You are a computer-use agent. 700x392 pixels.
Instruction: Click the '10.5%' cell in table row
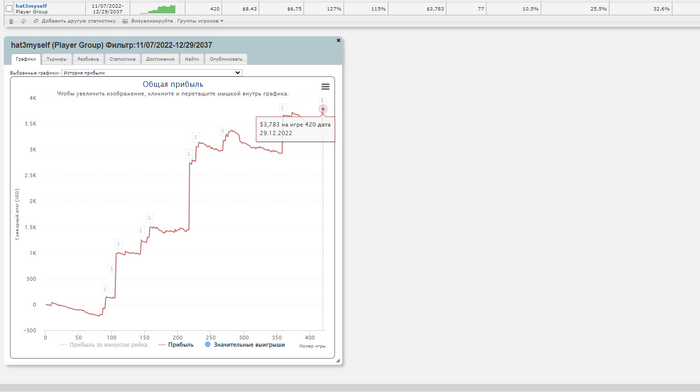[x=514, y=8]
